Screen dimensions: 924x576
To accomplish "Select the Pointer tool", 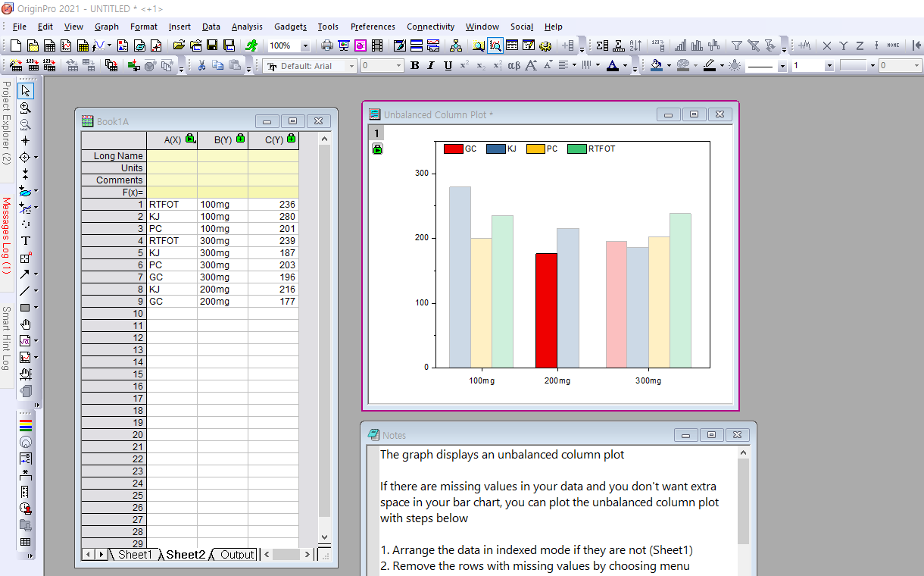I will [x=26, y=91].
